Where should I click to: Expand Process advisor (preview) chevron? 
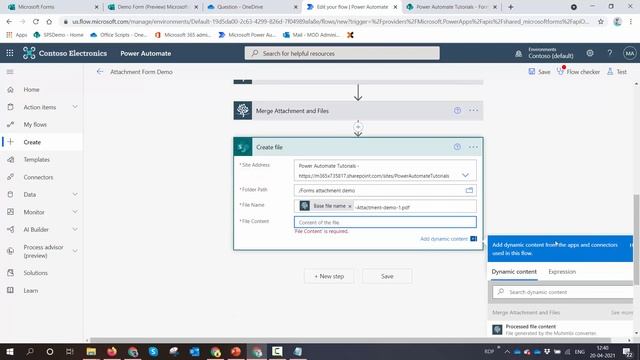click(75, 251)
